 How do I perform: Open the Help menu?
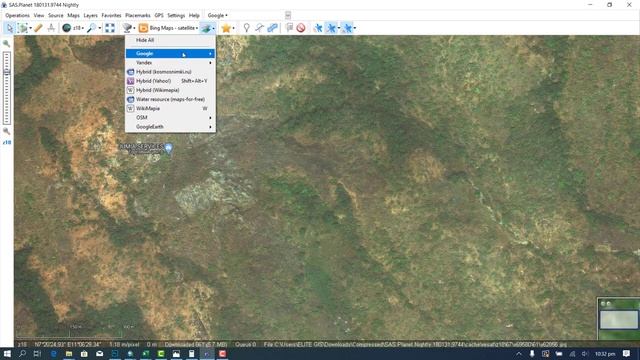pos(194,16)
